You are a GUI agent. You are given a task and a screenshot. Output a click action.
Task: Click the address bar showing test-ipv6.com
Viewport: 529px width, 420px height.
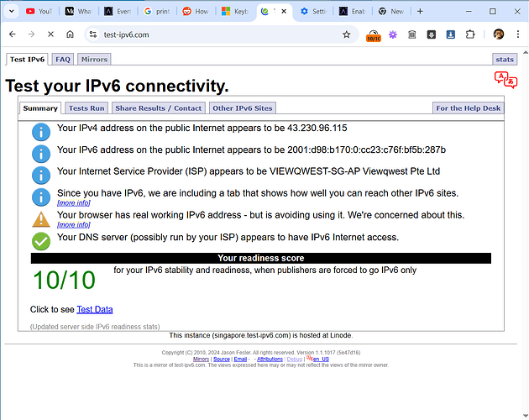coord(210,34)
